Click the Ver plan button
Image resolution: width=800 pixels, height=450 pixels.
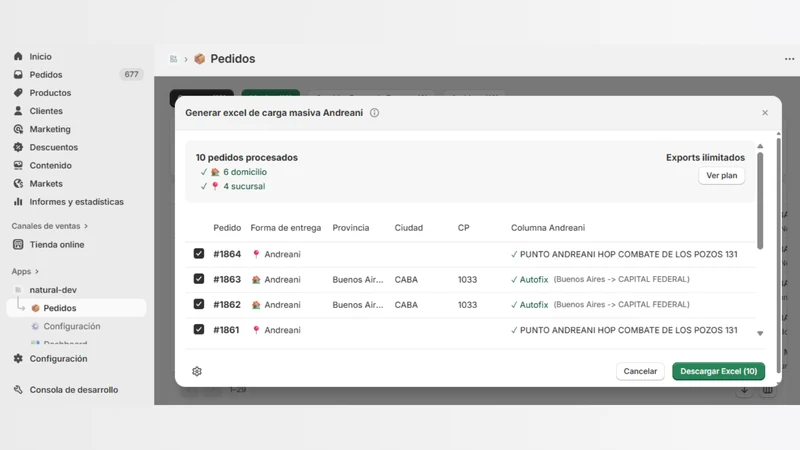721,176
